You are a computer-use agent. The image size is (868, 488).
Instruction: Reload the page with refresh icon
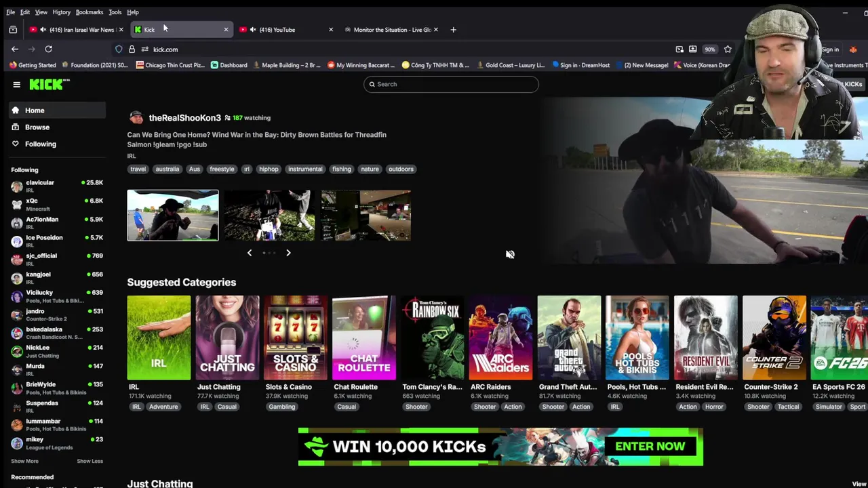[x=48, y=49]
